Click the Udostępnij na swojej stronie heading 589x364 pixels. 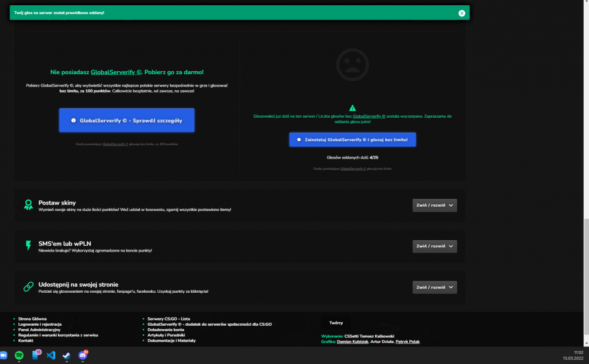[78, 284]
